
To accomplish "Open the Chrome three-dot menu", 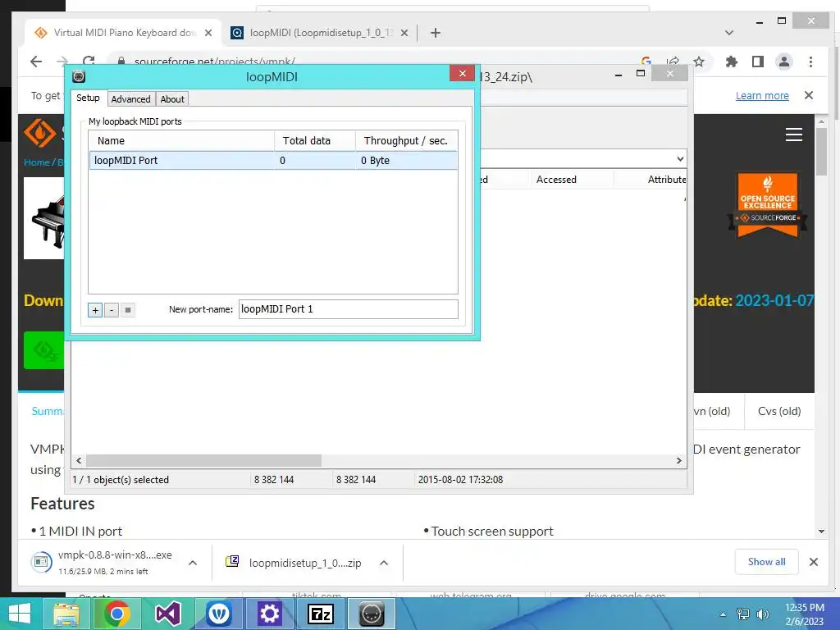I will click(811, 62).
